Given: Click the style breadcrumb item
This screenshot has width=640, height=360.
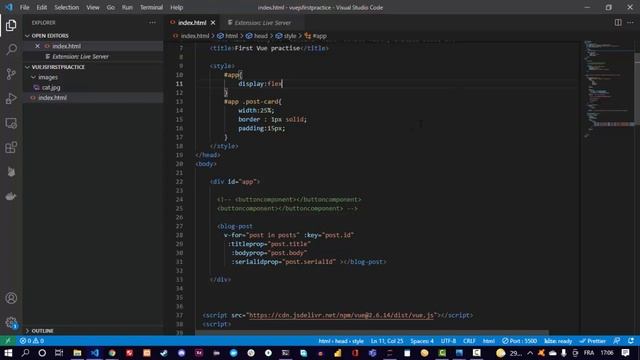Looking at the screenshot, I should point(289,36).
